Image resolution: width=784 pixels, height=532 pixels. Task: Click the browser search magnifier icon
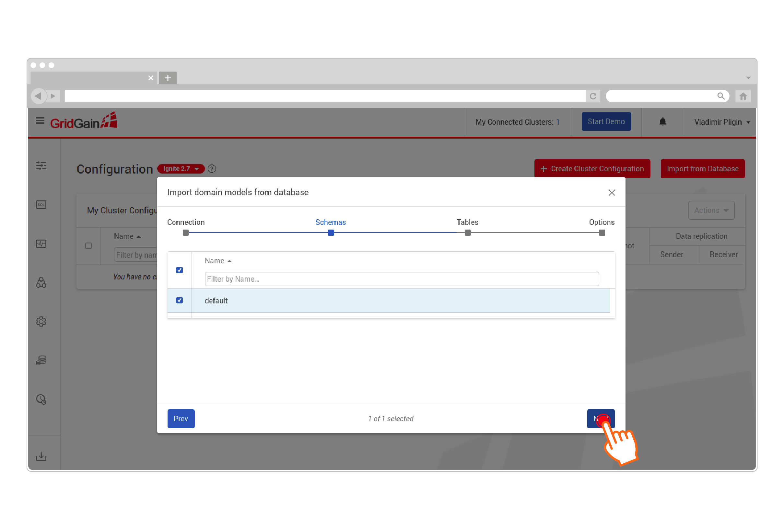[720, 96]
